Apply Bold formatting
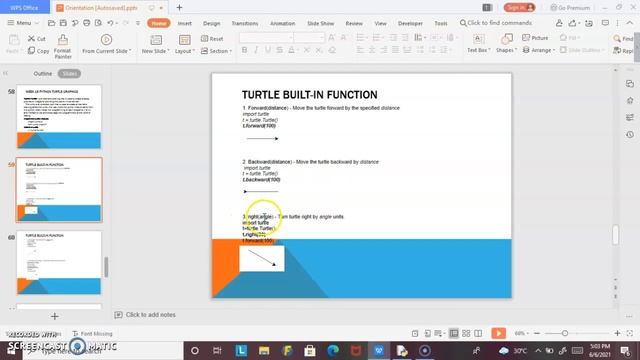This screenshot has height=360, width=640. point(244,50)
